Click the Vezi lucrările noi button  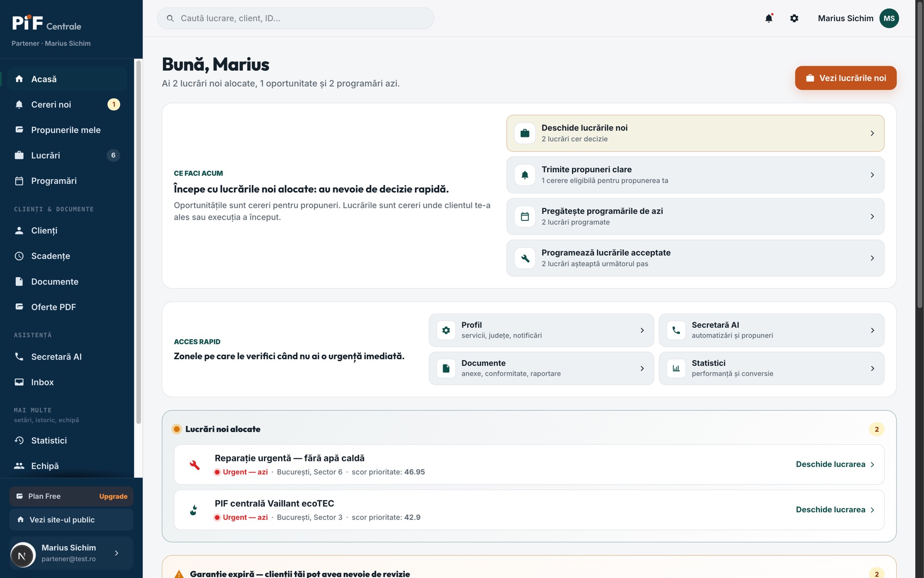click(845, 78)
